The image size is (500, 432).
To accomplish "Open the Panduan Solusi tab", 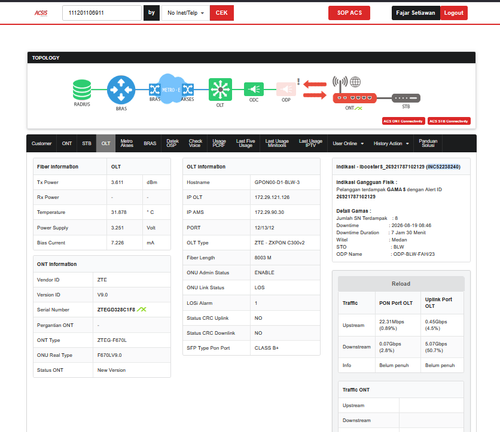I will (428, 143).
